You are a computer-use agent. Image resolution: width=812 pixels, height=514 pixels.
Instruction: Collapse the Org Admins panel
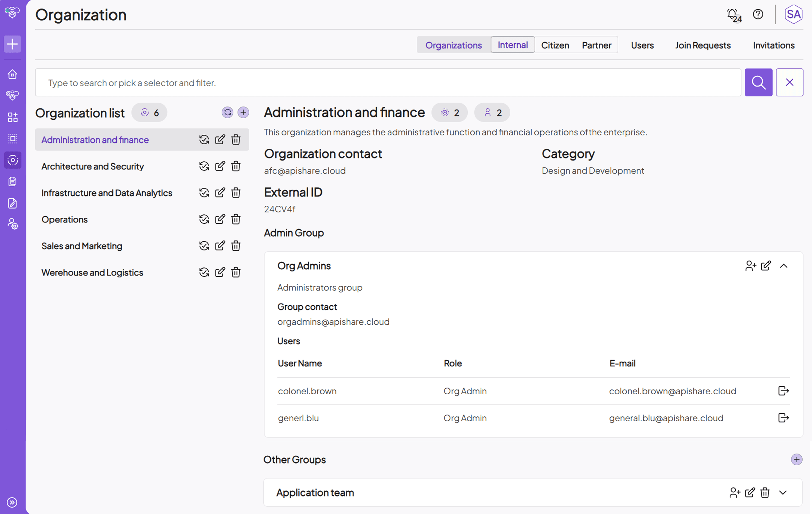click(784, 266)
